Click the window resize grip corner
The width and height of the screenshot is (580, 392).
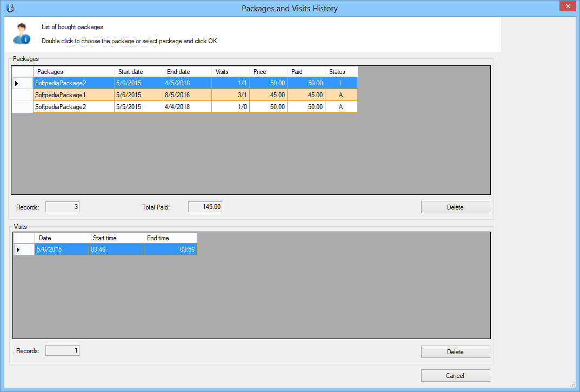pyautogui.click(x=572, y=384)
